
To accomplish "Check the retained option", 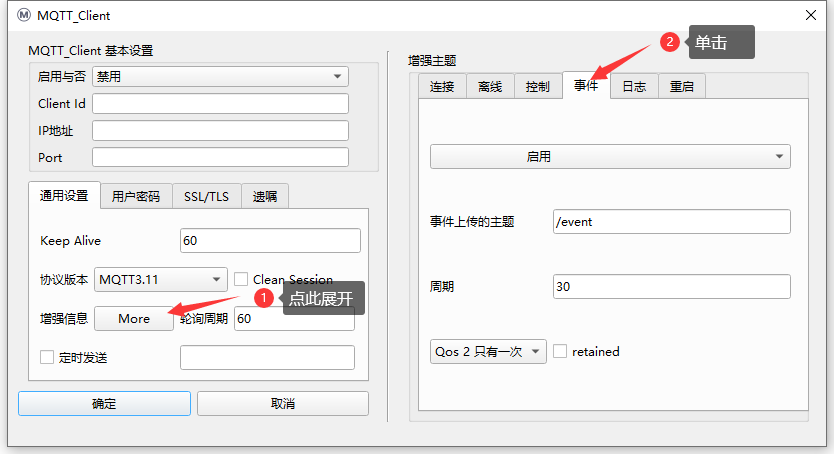I will [x=560, y=351].
